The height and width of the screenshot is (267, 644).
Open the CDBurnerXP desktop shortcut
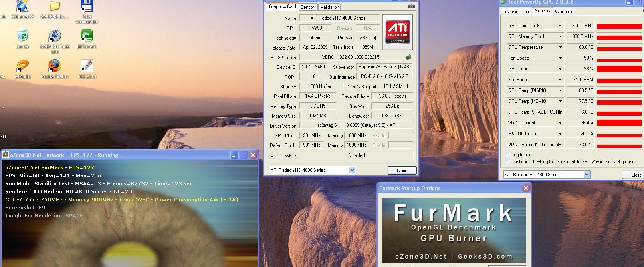coord(23,9)
